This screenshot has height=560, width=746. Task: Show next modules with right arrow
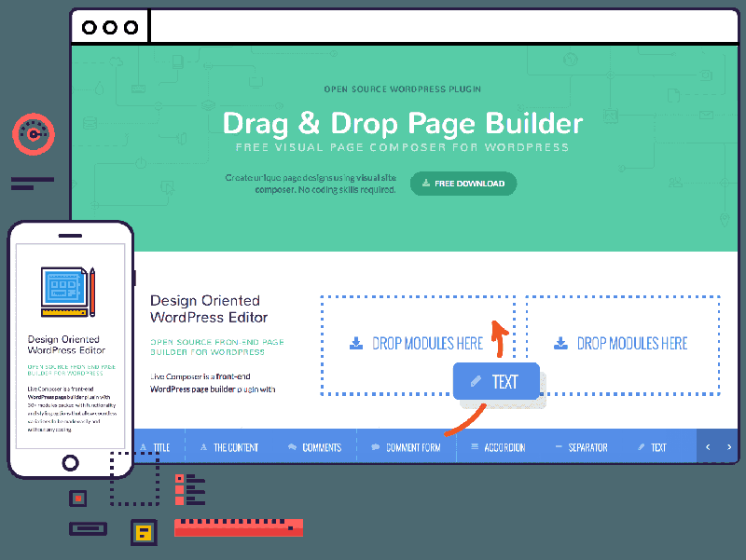pyautogui.click(x=729, y=447)
